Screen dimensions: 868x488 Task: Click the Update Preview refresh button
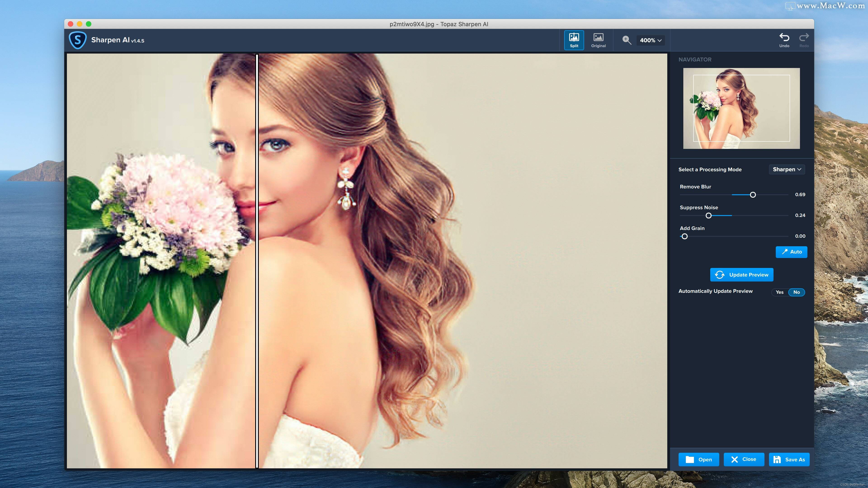click(x=742, y=275)
